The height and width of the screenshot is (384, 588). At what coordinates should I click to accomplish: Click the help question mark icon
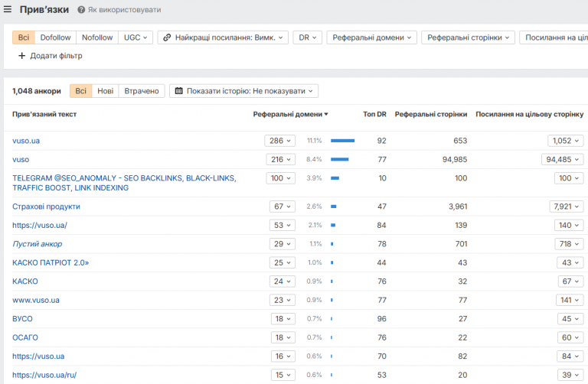pyautogui.click(x=81, y=10)
